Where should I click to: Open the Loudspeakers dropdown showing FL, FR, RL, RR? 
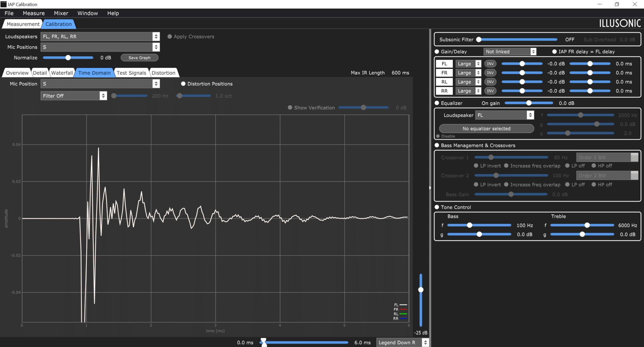point(100,36)
